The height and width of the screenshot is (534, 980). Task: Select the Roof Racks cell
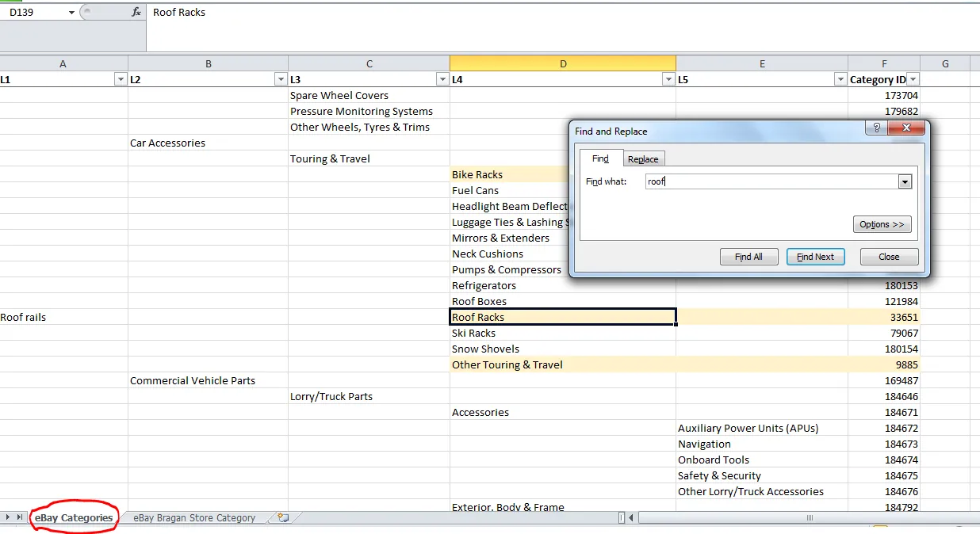[x=563, y=317]
